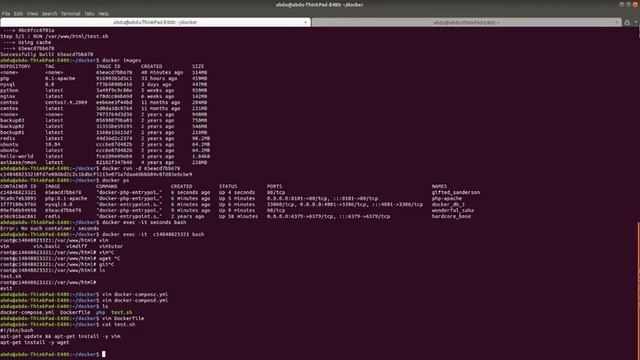Click 'vim Dockerfile' command

[x=123, y=318]
